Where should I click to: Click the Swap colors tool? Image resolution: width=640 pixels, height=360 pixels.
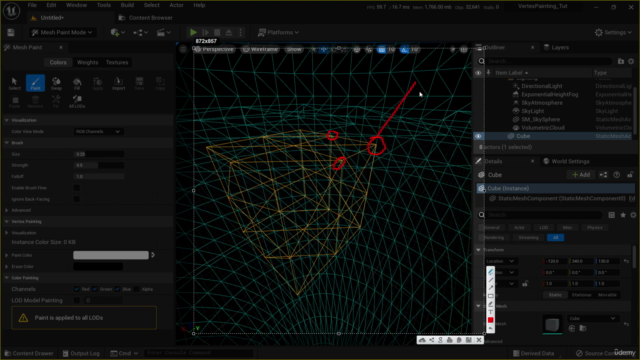coord(56,83)
